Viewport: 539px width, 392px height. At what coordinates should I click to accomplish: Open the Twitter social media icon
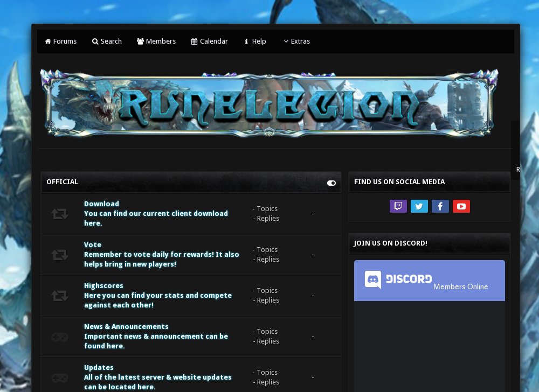(x=419, y=206)
